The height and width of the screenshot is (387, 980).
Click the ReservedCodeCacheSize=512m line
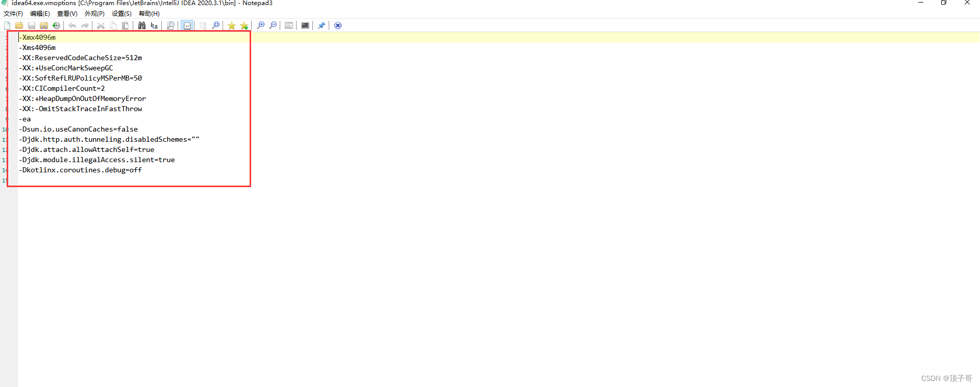tap(81, 58)
